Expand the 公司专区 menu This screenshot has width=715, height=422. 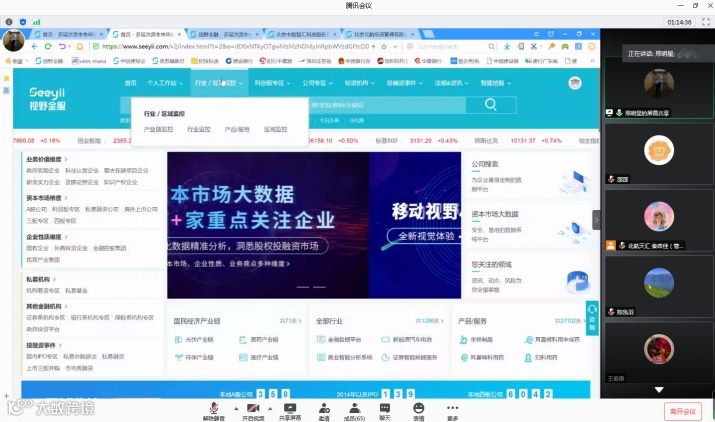coord(317,83)
